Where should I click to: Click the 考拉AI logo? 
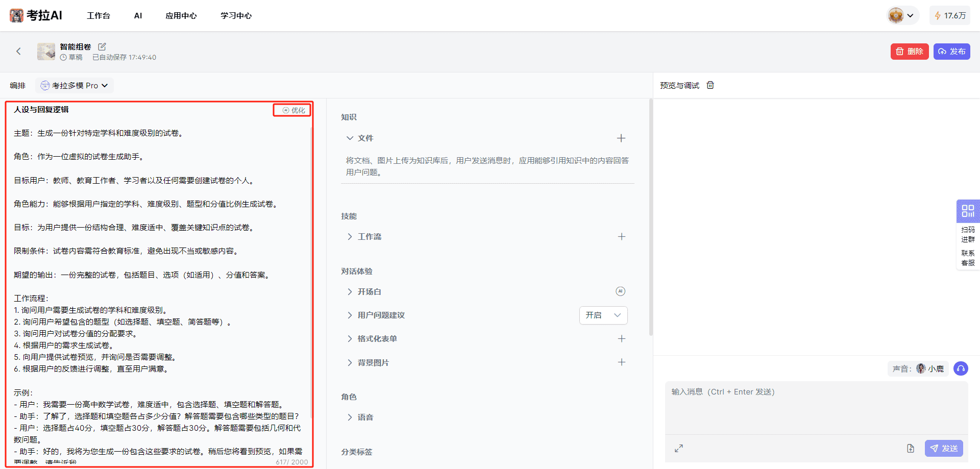36,15
